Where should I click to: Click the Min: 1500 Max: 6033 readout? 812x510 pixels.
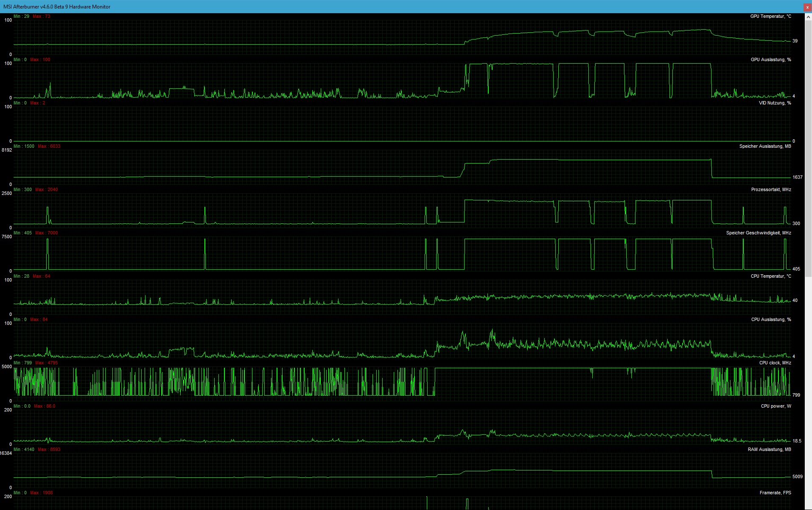[37, 146]
